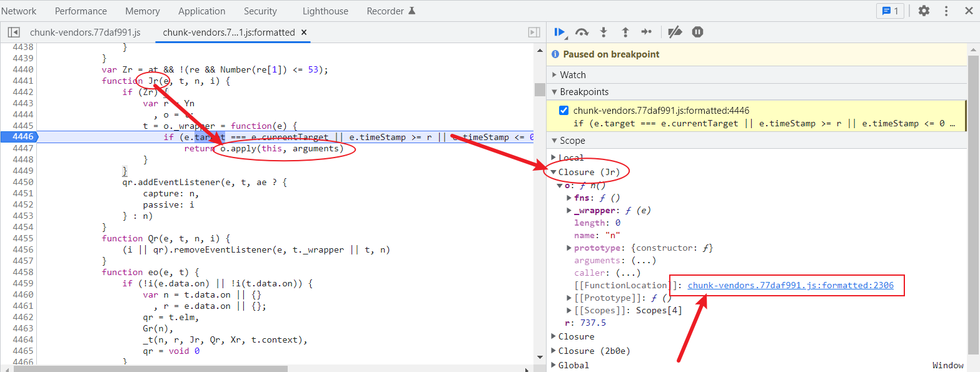Click the var Zr assignment line
Screen dimensions: 980x372
[215, 69]
